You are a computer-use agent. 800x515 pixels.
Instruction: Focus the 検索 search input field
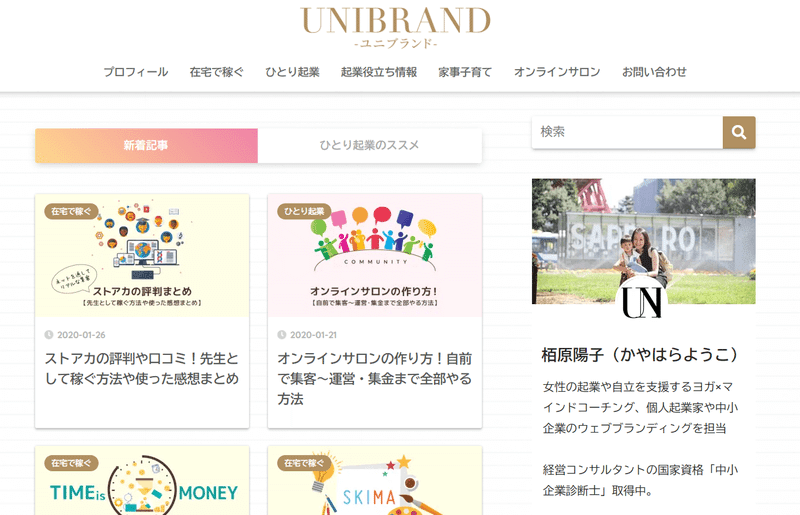[x=628, y=133]
